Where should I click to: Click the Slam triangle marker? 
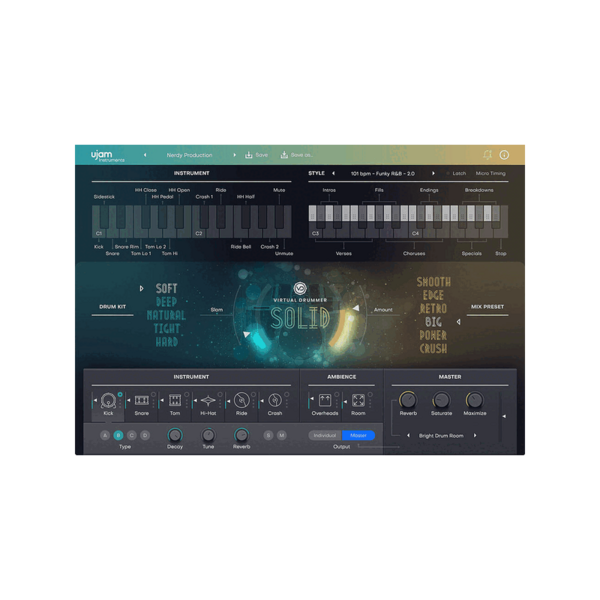tap(246, 334)
